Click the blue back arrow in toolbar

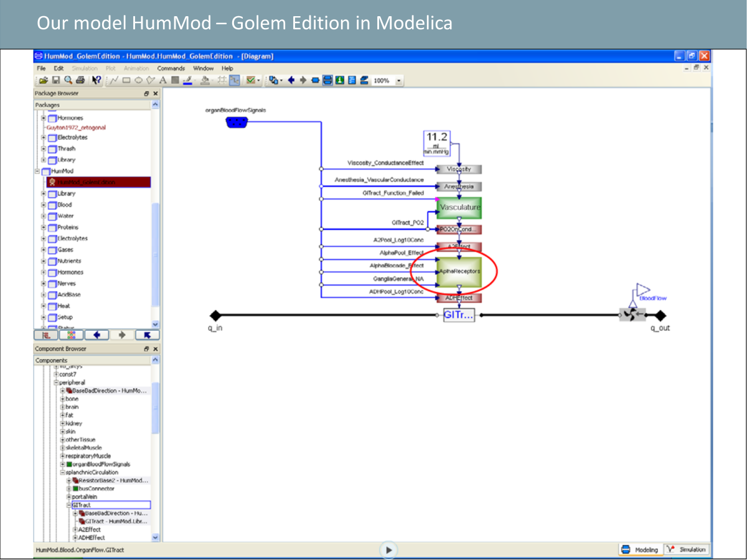tap(291, 80)
